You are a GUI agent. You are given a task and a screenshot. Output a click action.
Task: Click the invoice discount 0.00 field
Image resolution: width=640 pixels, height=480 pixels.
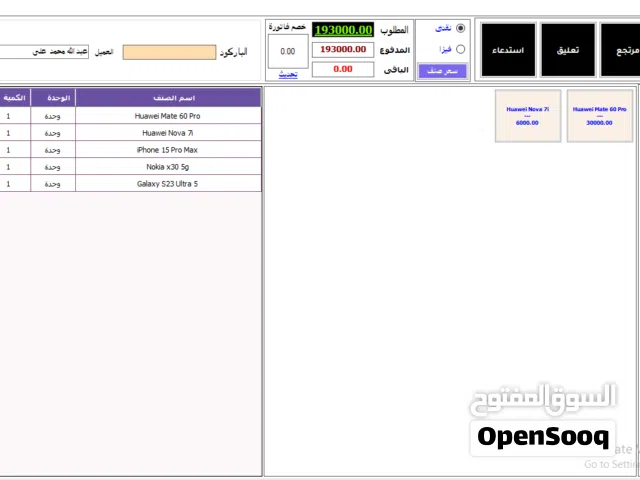pyautogui.click(x=288, y=51)
